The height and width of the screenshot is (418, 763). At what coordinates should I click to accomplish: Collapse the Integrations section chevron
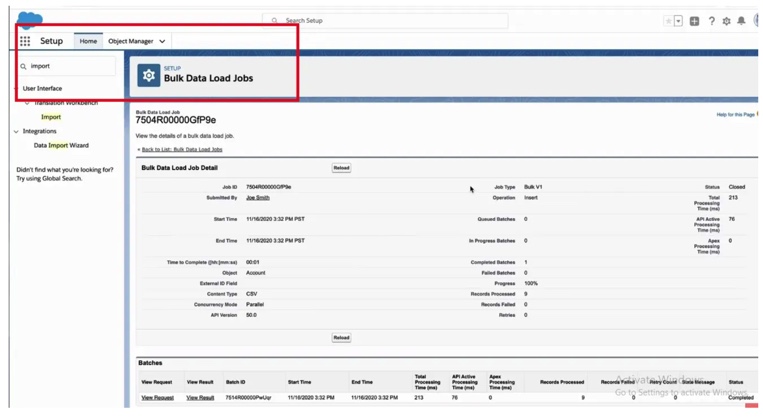pos(17,131)
